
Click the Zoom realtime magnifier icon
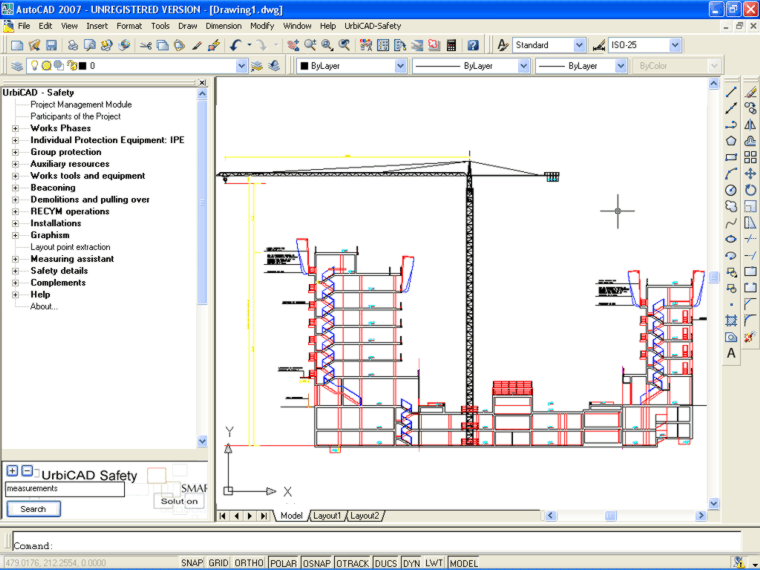[310, 45]
